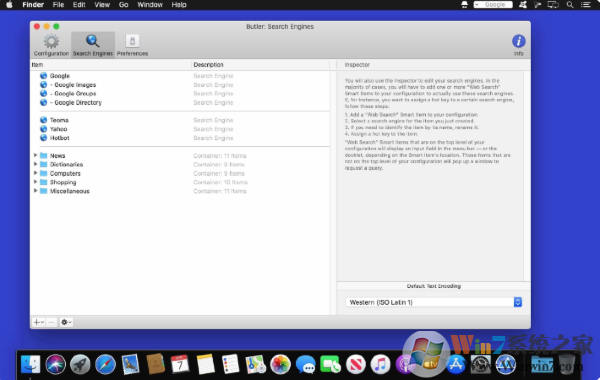The height and width of the screenshot is (380, 600).
Task: Select the Search Engines toolbar icon
Action: point(93,45)
